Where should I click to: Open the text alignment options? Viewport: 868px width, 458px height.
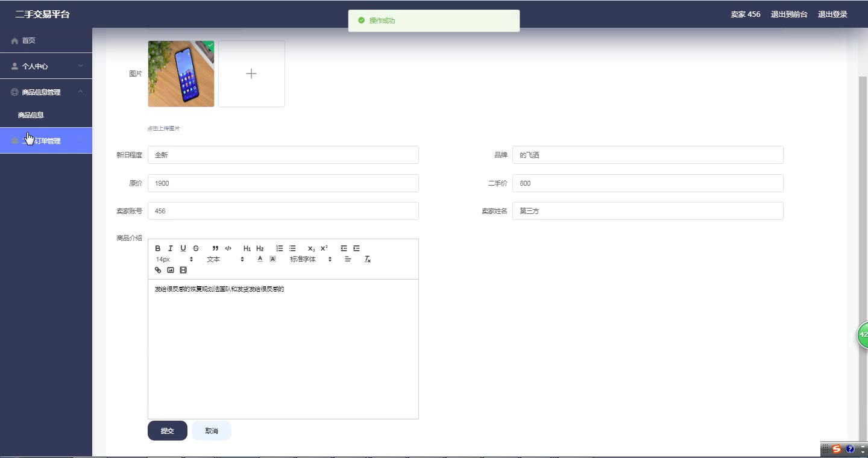[348, 259]
